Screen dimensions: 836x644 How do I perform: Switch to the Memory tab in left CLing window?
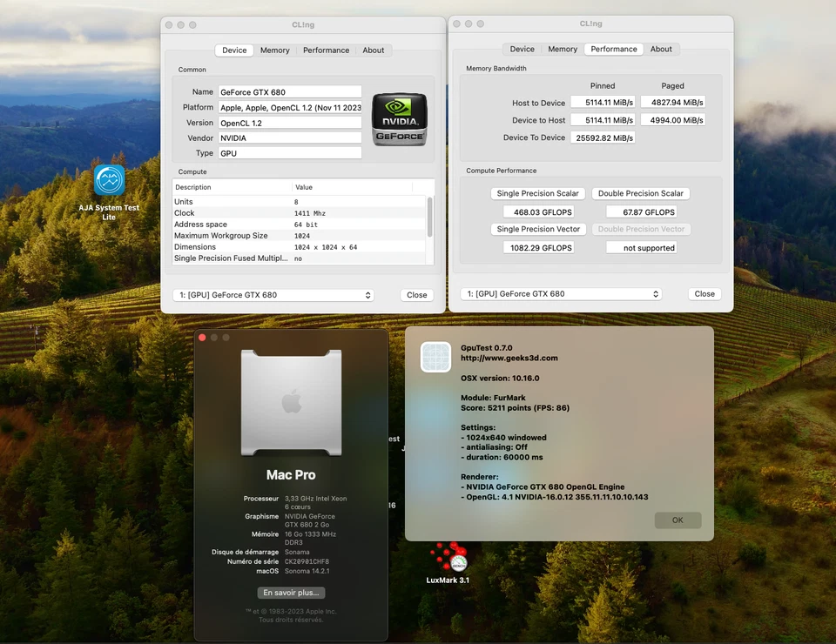(274, 50)
